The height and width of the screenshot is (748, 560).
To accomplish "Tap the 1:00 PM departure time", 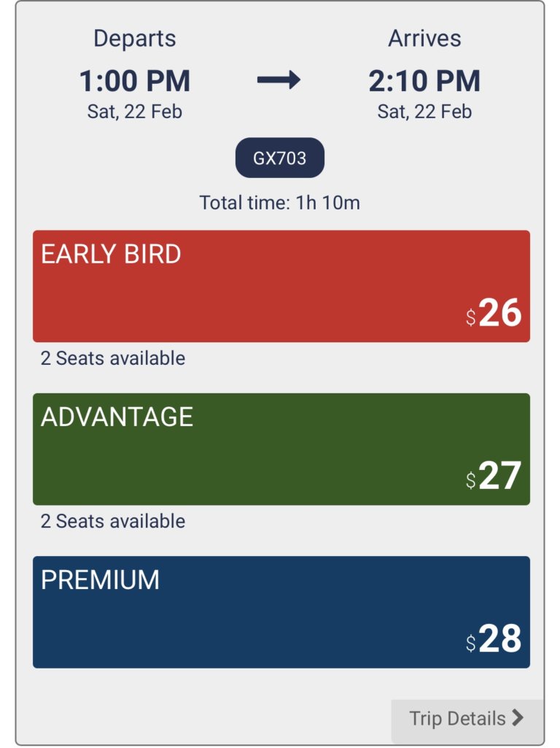I will tap(135, 81).
